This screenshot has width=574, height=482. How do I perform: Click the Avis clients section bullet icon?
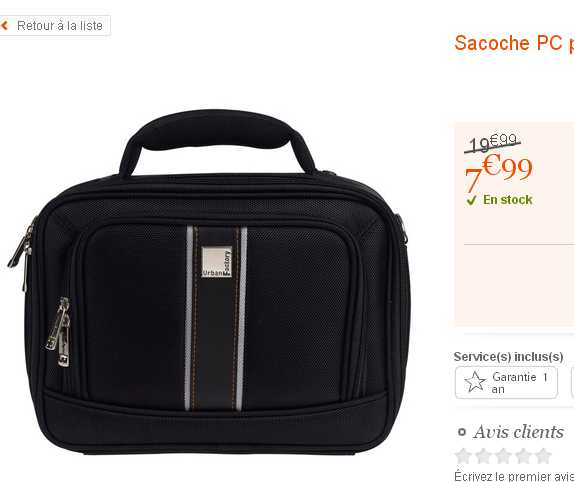coord(462,432)
